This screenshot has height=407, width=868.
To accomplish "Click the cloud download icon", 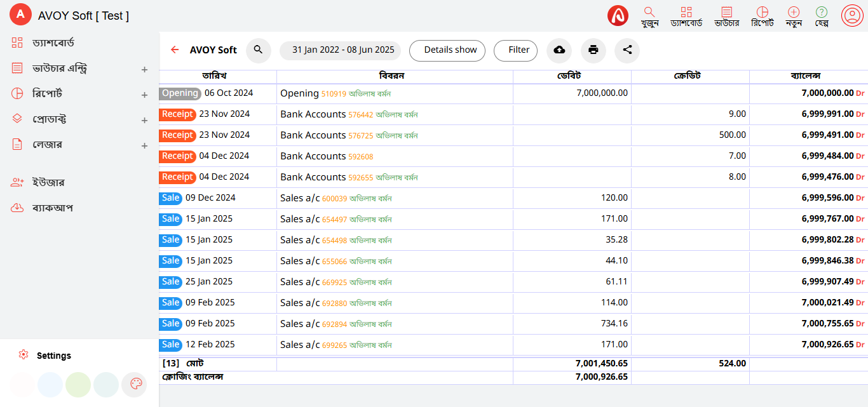I will [559, 50].
